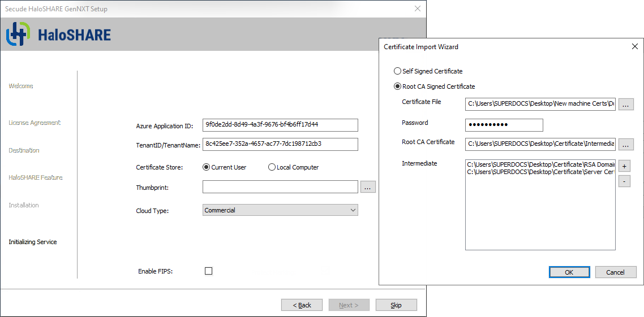This screenshot has width=644, height=317.
Task: Click the Certificate Import Wizard title
Action: point(421,47)
